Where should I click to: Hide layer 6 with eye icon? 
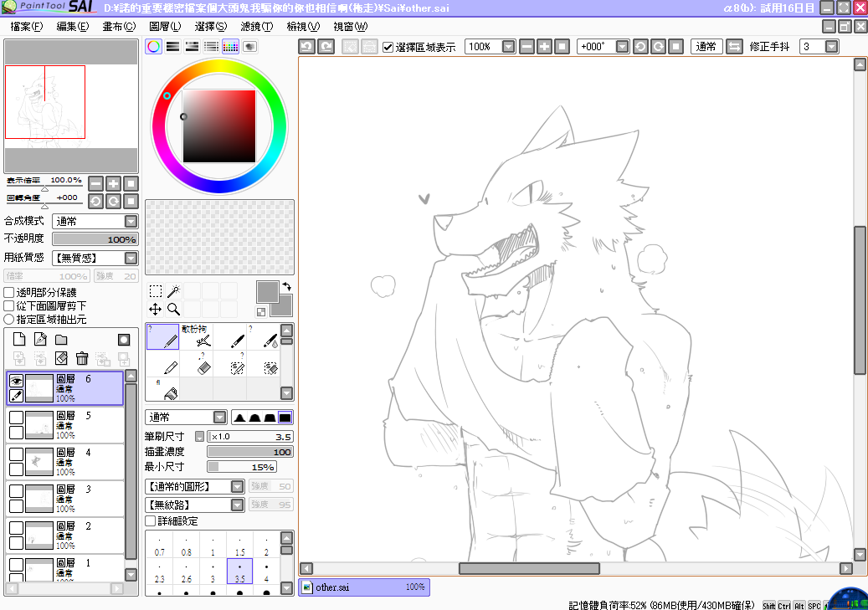pyautogui.click(x=16, y=380)
